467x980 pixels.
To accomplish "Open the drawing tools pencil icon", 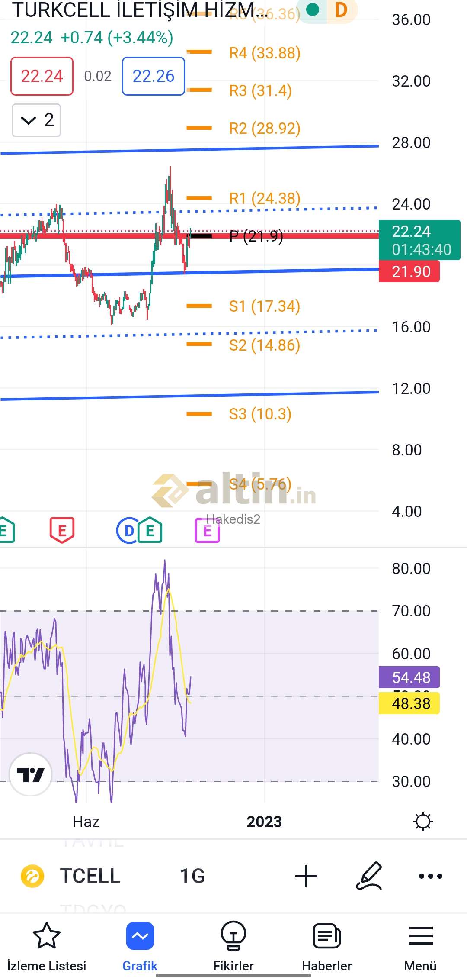I will [x=369, y=876].
